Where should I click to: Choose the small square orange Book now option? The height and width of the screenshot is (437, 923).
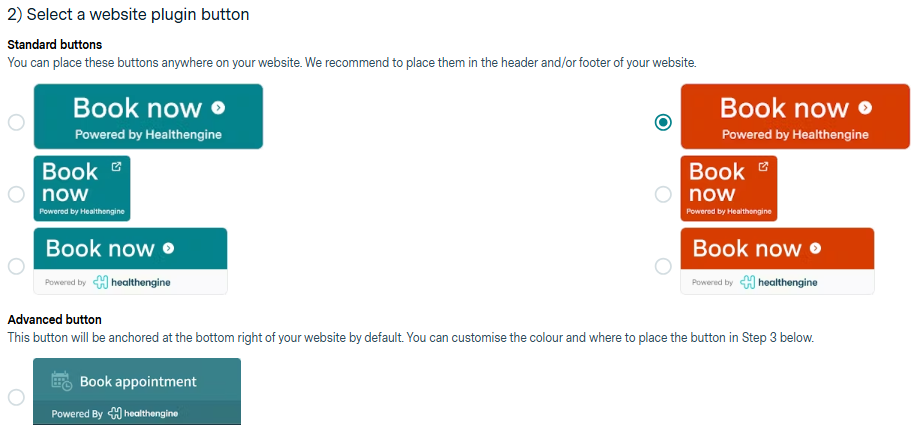click(663, 194)
